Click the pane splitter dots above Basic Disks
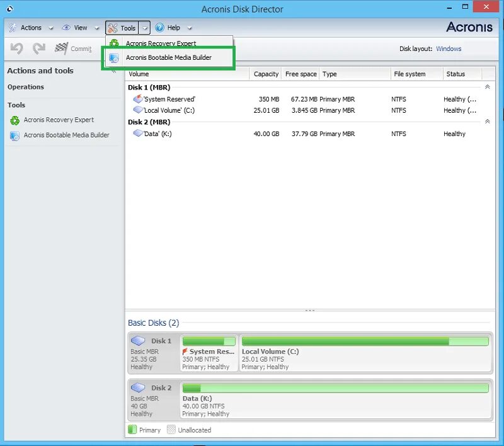The image size is (504, 446). coord(310,311)
